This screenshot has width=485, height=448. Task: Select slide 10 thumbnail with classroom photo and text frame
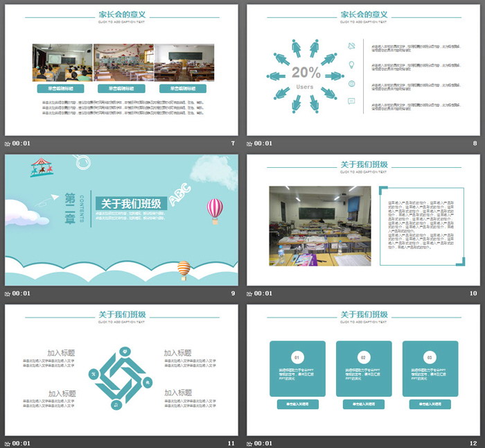point(364,220)
